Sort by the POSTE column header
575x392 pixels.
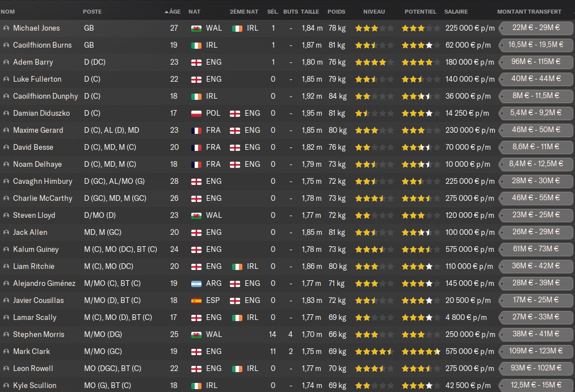point(93,12)
